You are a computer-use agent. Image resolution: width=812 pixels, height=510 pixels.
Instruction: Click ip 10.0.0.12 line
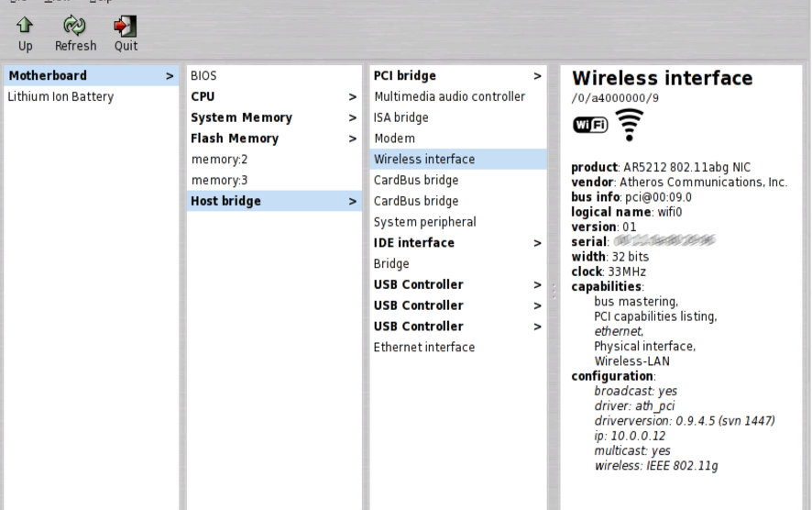(630, 436)
